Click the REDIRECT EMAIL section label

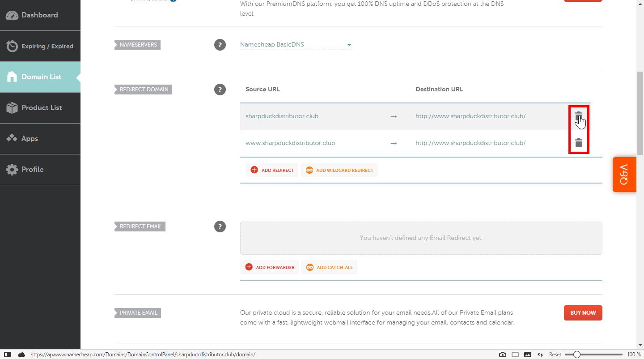(x=140, y=227)
